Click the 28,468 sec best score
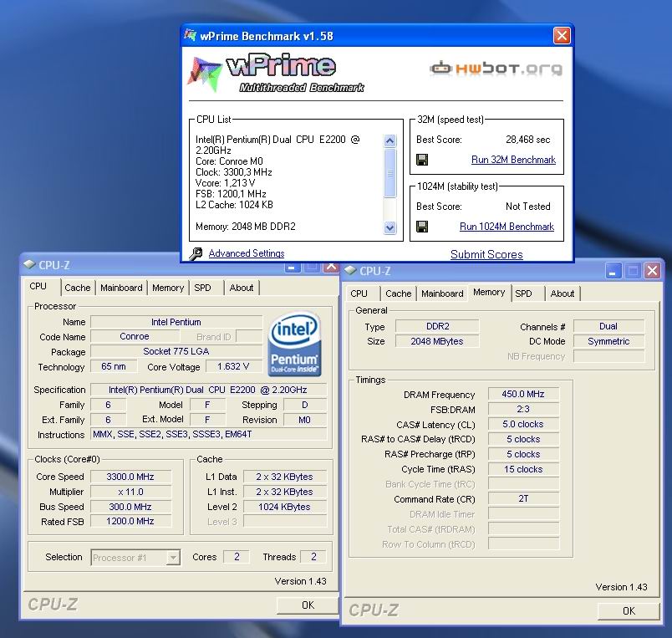The height and width of the screenshot is (638, 672). point(527,140)
